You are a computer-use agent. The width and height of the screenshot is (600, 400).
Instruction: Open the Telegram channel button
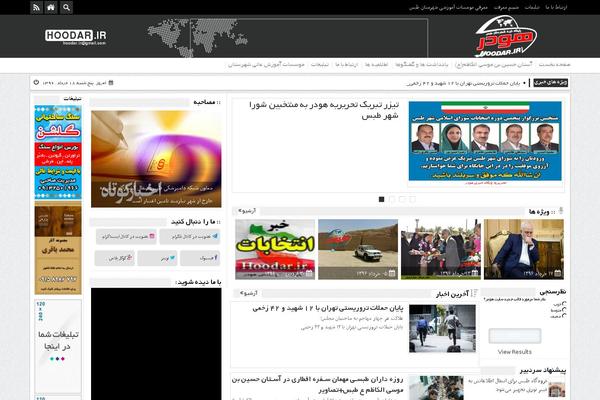190,237
